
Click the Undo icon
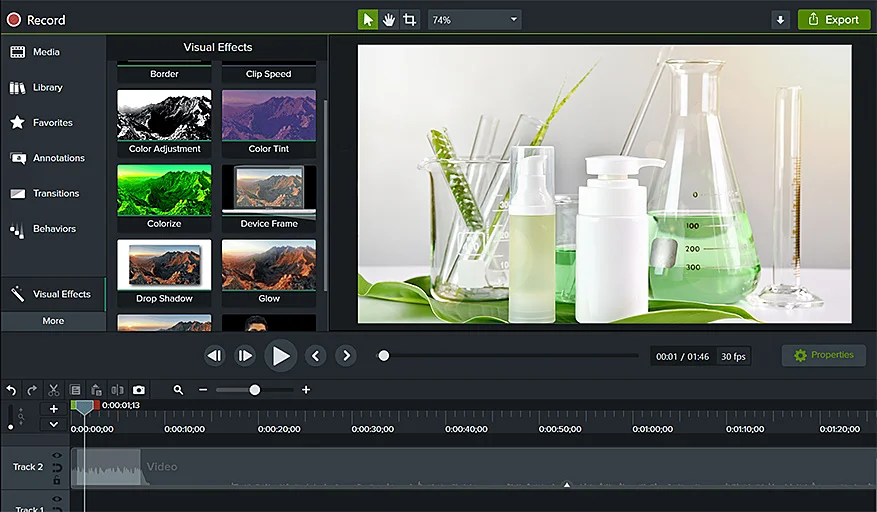tap(11, 390)
